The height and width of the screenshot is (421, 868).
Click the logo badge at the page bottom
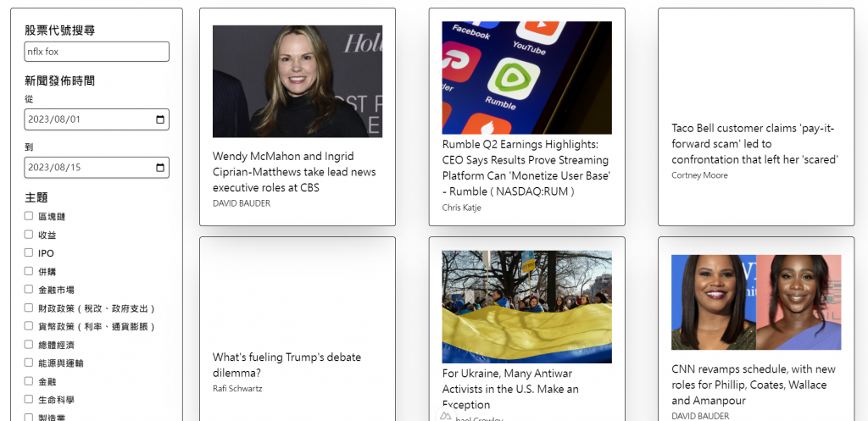(x=446, y=415)
